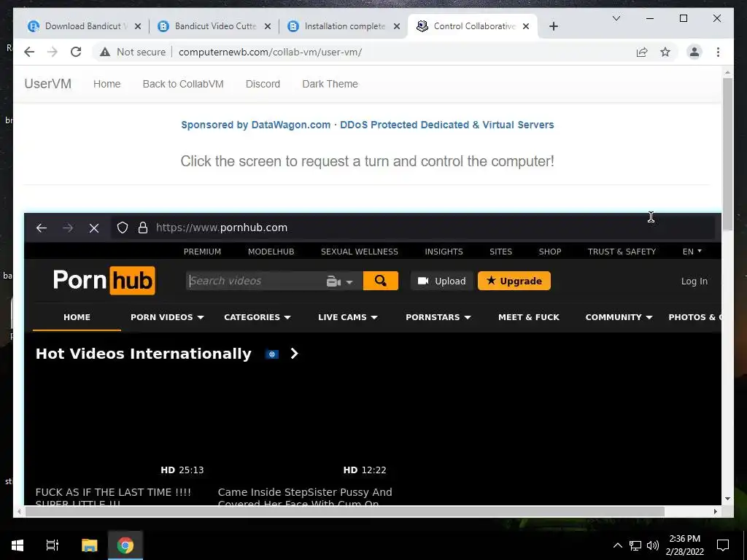Click the Not secure warning icon
Image resolution: width=747 pixels, height=560 pixels.
tap(105, 52)
